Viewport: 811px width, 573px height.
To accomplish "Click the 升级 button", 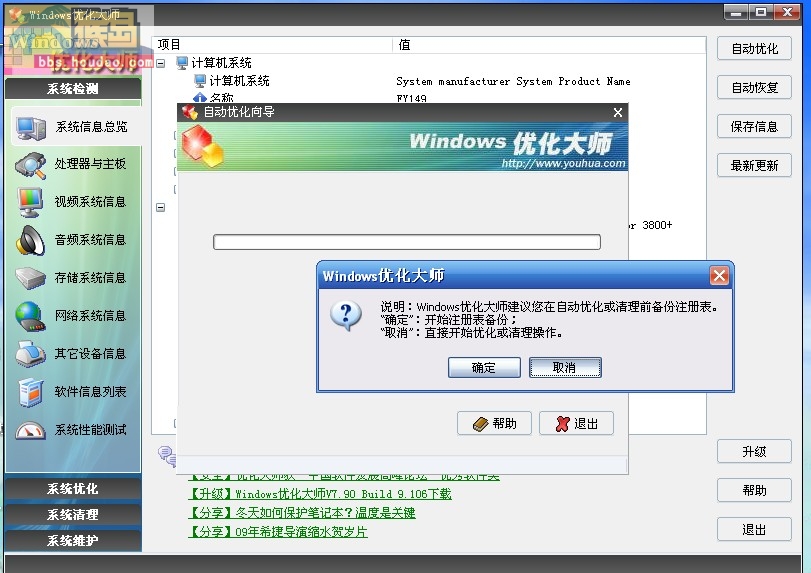I will tap(754, 451).
